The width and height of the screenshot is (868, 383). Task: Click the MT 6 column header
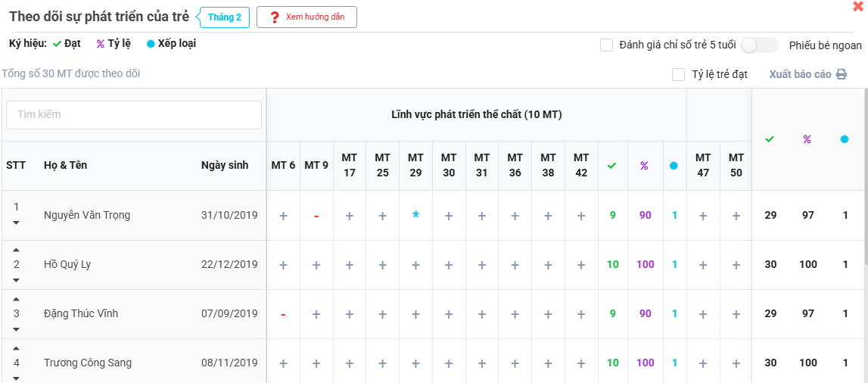(x=283, y=165)
